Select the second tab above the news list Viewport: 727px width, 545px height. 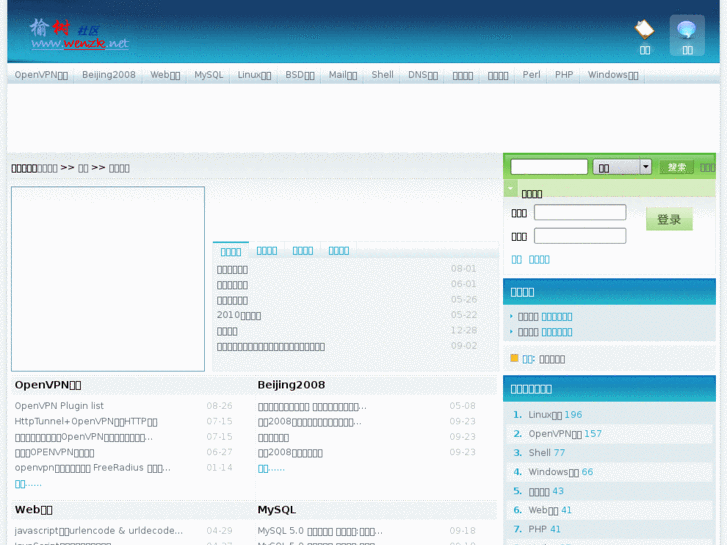pos(267,250)
